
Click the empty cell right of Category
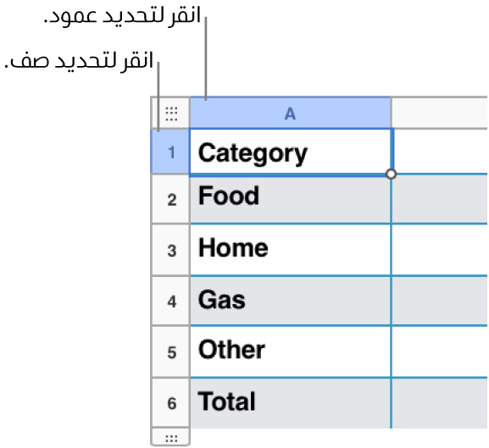click(440, 152)
